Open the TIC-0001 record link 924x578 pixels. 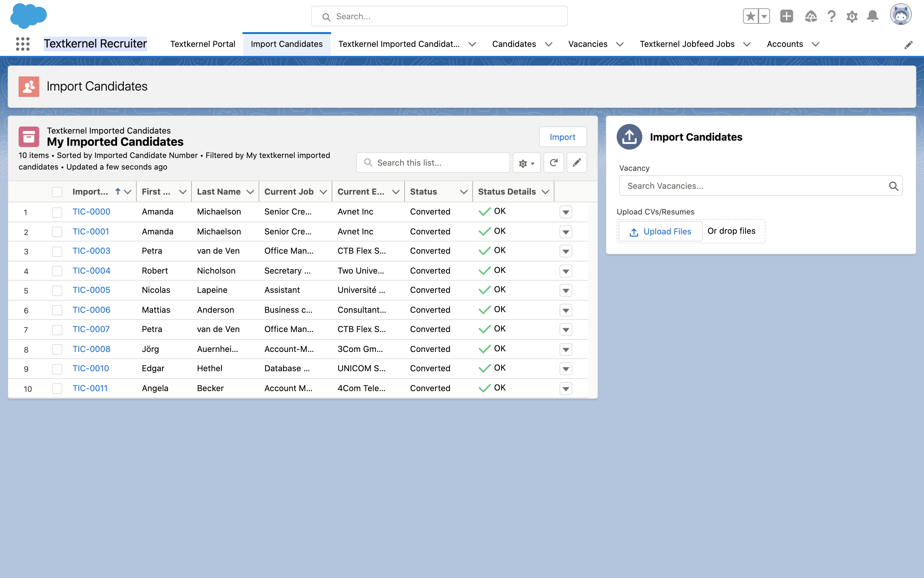pyautogui.click(x=91, y=231)
